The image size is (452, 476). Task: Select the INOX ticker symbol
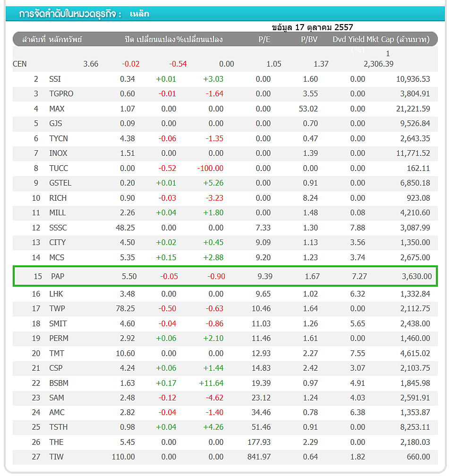pyautogui.click(x=58, y=153)
